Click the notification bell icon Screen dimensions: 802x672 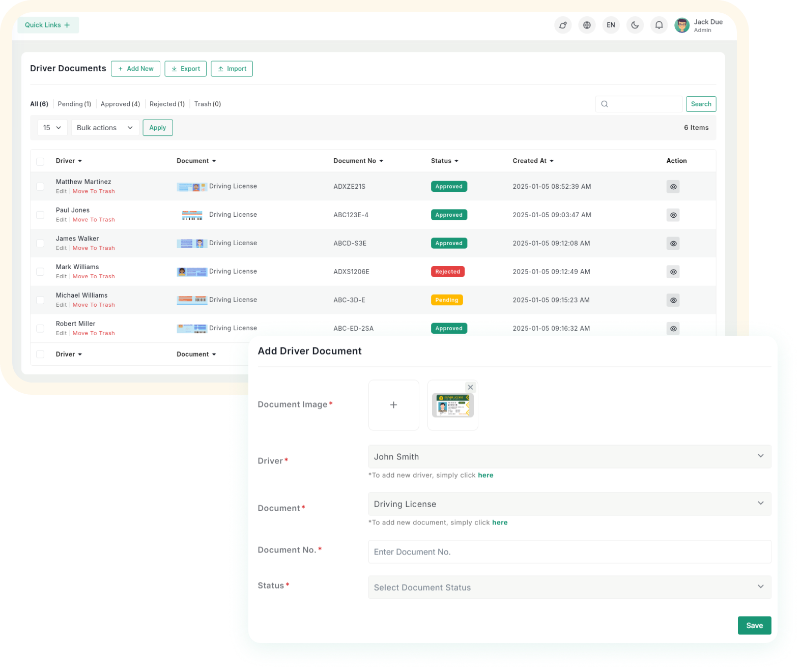658,25
